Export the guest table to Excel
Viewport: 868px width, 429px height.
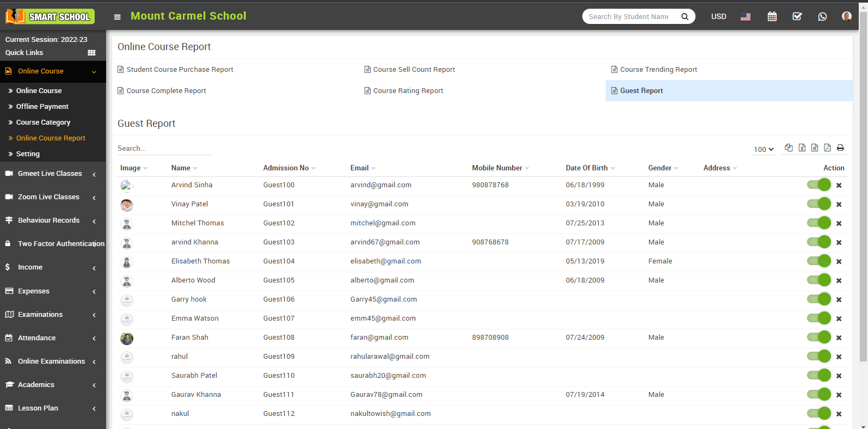click(x=802, y=148)
